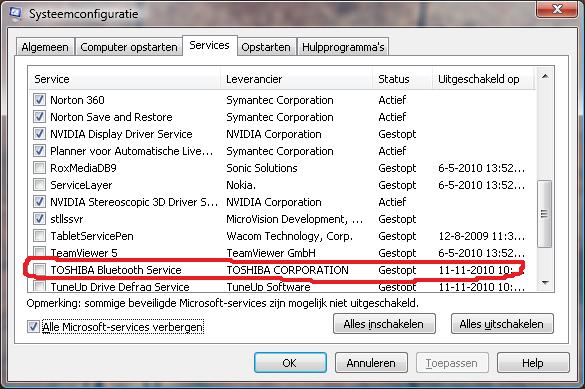585x389 pixels.
Task: Click the Nokia. vendor cell
Action: [241, 185]
